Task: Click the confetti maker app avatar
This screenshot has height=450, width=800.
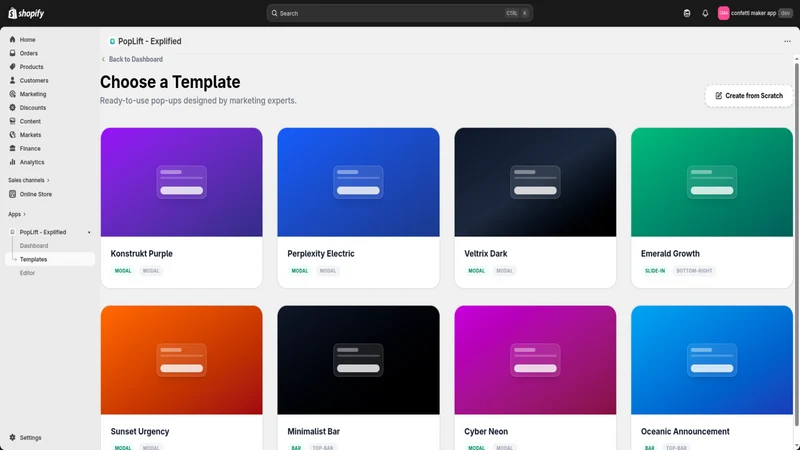Action: 723,13
